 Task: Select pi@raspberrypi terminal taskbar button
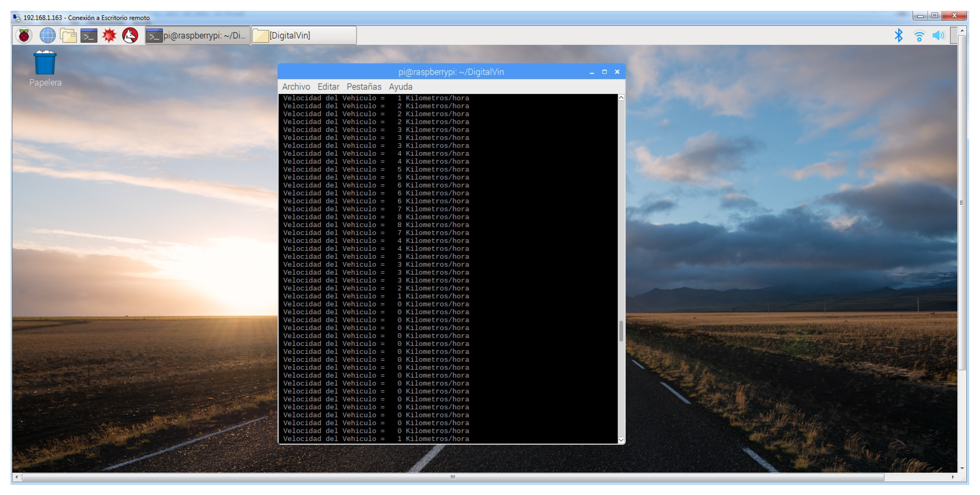pos(197,36)
